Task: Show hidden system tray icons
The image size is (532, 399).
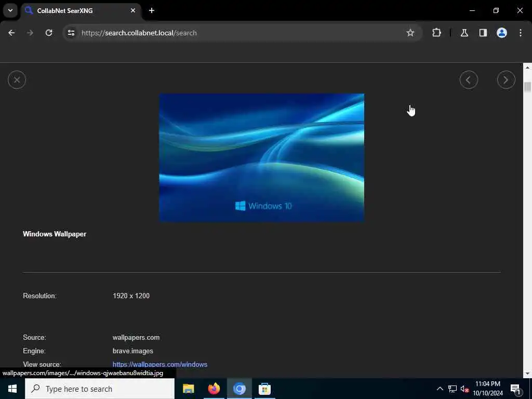Action: (440, 389)
